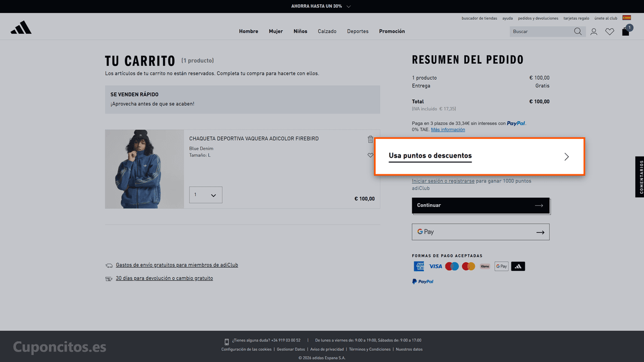Click the Total € 100,00 amount
Screen dimensions: 644x362
(x=539, y=101)
